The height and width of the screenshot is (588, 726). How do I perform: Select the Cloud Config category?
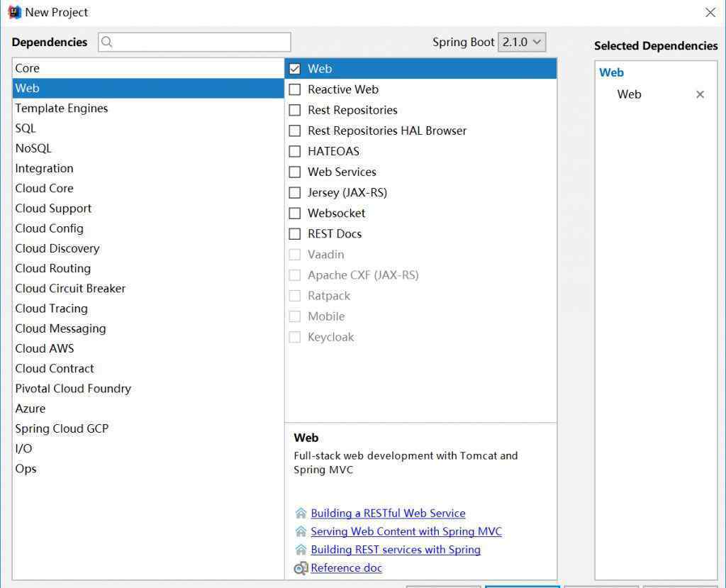(148, 228)
